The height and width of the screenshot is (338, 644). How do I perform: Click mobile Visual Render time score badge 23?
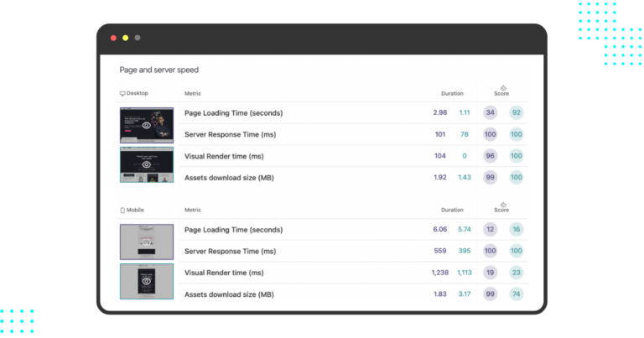[x=516, y=273]
